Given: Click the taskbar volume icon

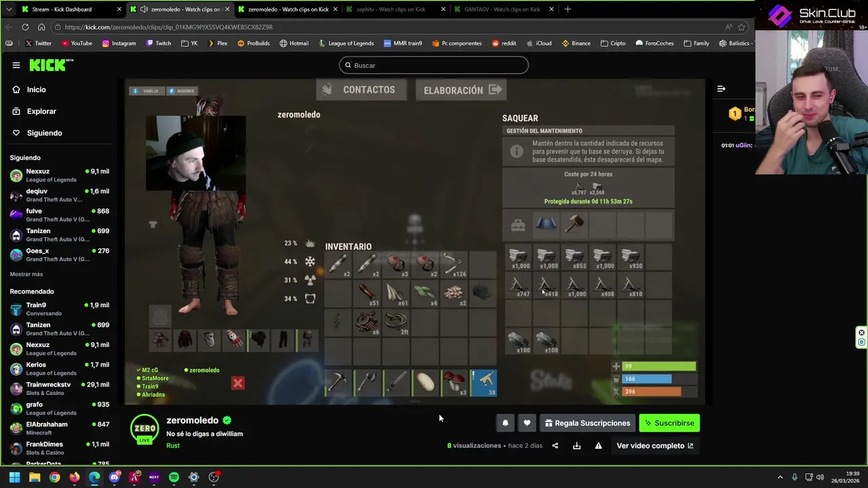Looking at the screenshot, I should (x=820, y=477).
